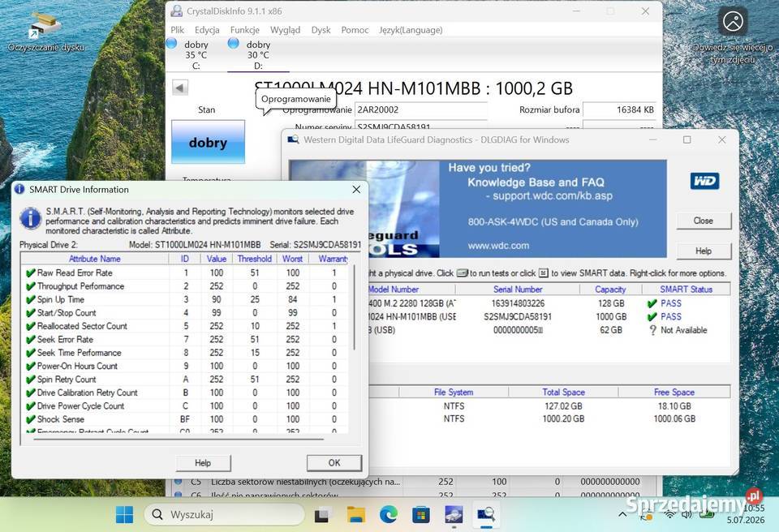This screenshot has height=532, width=779.
Task: Sort by the Attribute Name column header
Action: click(94, 259)
